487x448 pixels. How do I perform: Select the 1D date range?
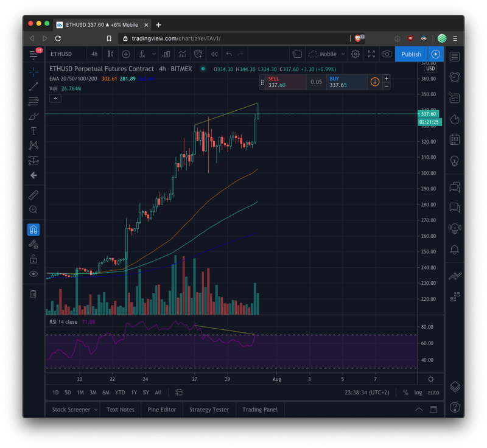click(x=55, y=393)
